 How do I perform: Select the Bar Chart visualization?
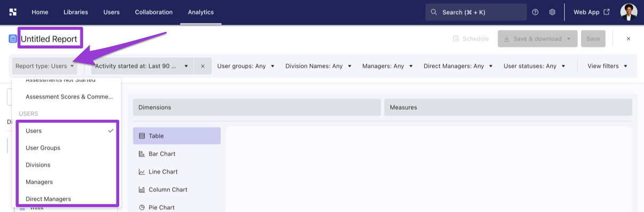pos(177,154)
